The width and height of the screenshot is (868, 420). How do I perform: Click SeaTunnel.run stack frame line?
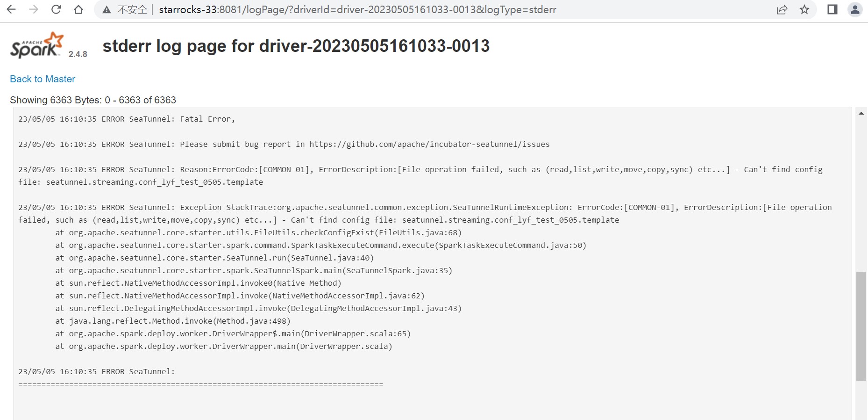[214, 258]
